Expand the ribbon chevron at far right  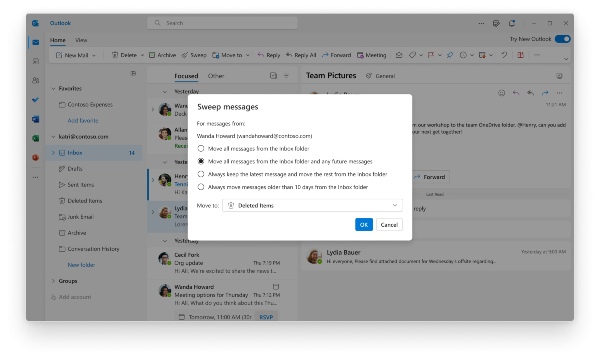tap(566, 59)
